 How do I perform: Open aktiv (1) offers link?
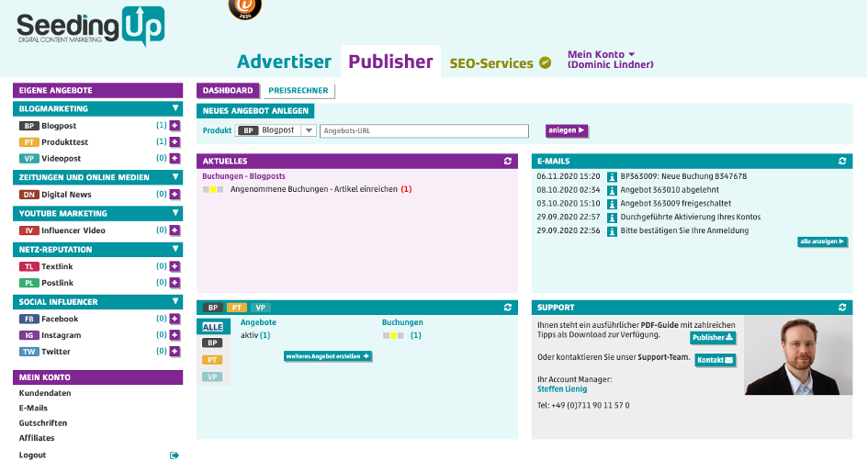tap(255, 335)
